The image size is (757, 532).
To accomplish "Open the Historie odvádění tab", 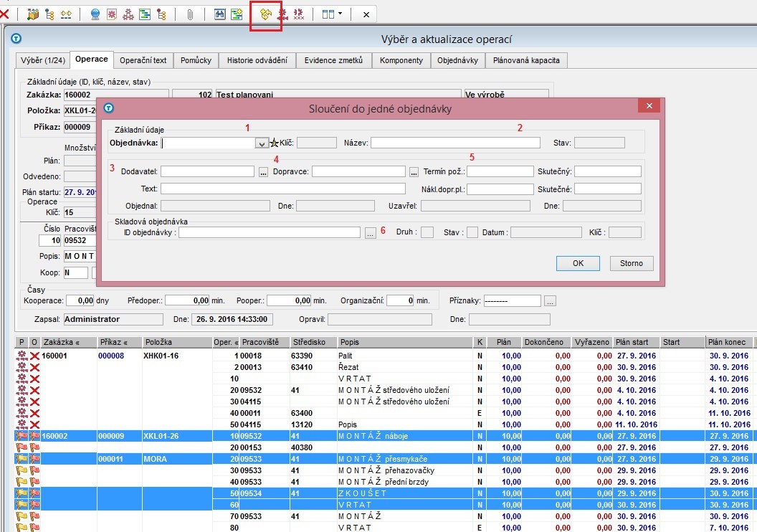I will [x=257, y=60].
